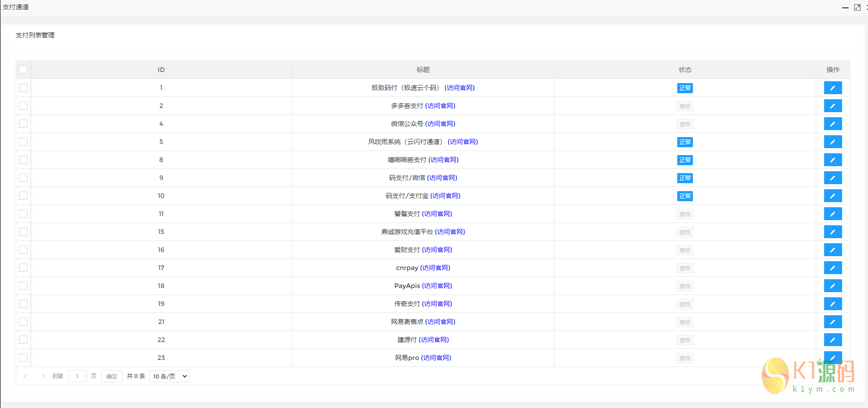Click the edit pencil in row ID 11
The image size is (868, 408).
tap(832, 214)
